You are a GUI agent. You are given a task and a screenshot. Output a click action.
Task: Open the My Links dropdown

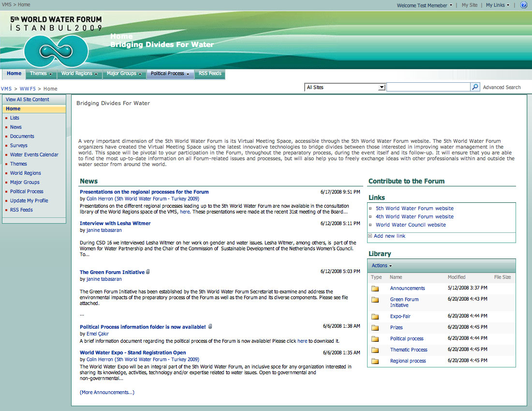(498, 5)
